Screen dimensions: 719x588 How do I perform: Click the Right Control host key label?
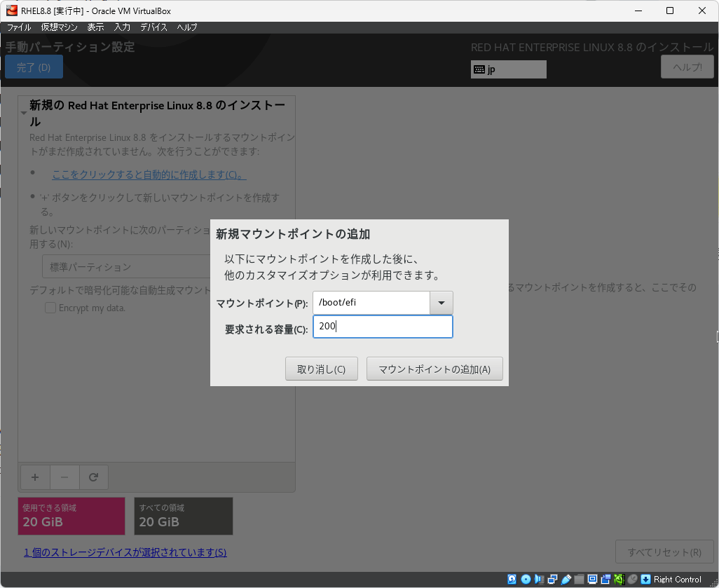pyautogui.click(x=677, y=580)
